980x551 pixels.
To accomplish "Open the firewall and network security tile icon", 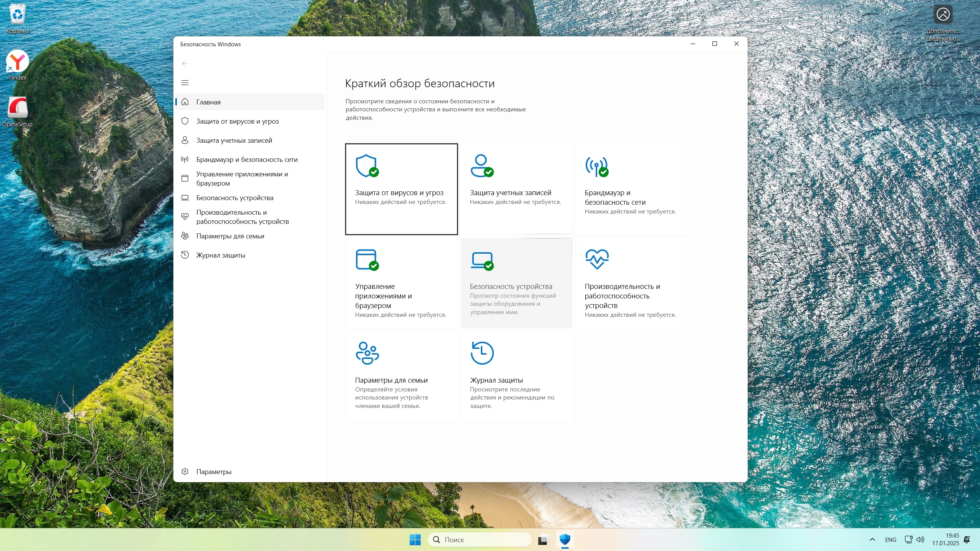I will [x=596, y=167].
